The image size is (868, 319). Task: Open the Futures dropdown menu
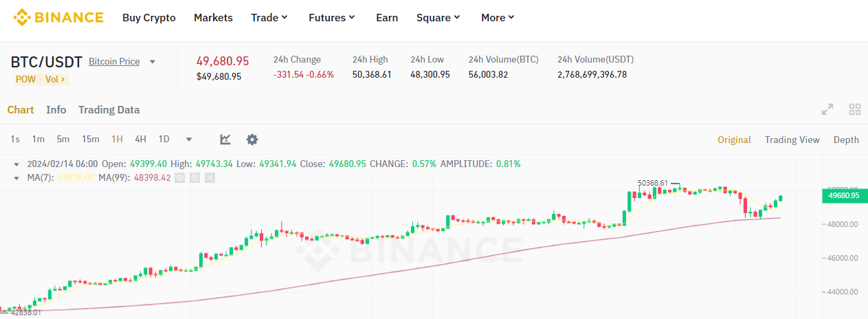(332, 18)
